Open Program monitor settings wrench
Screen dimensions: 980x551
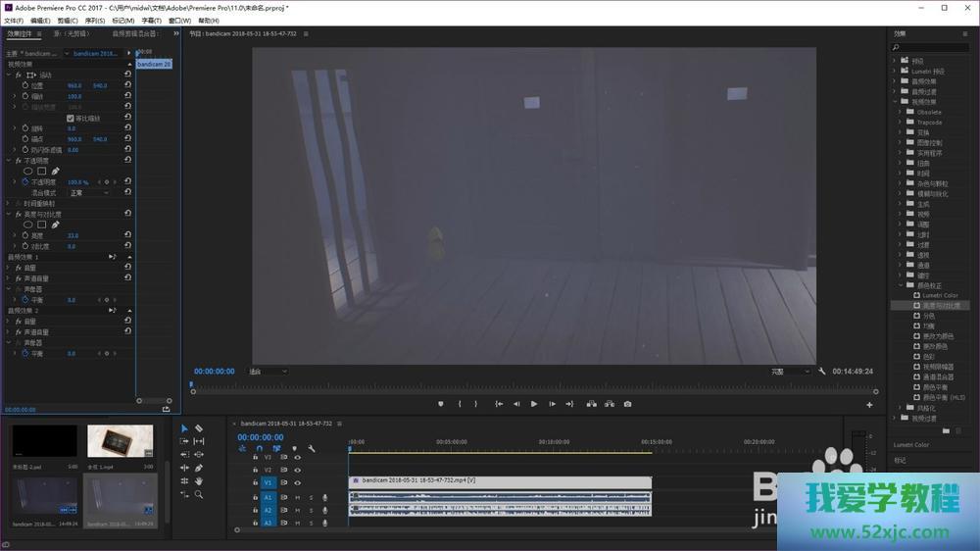(822, 372)
